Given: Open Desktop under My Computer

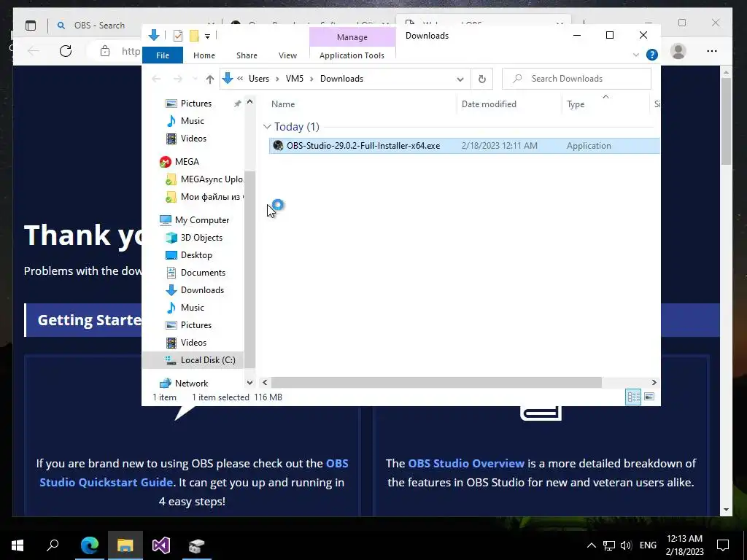Looking at the screenshot, I should (x=196, y=255).
